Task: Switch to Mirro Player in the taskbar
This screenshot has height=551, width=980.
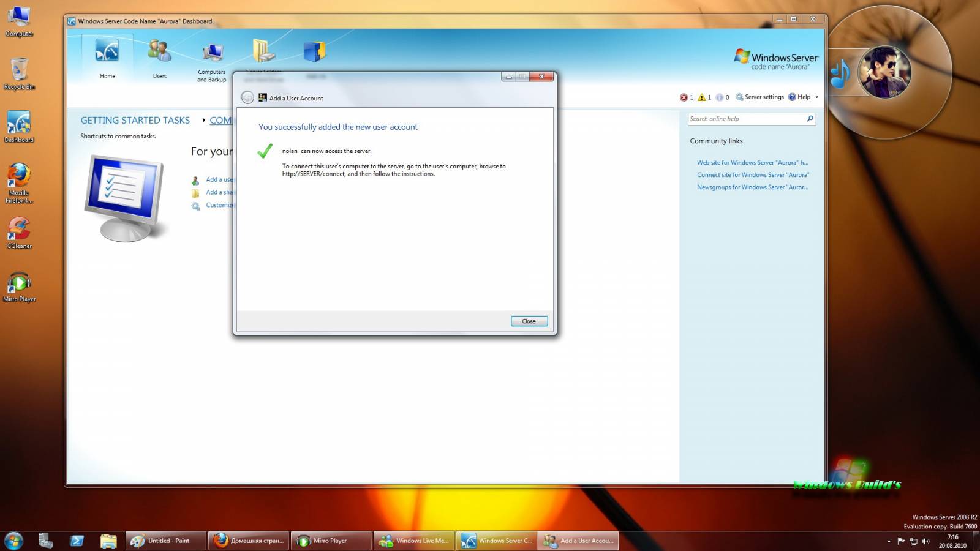Action: [x=331, y=541]
